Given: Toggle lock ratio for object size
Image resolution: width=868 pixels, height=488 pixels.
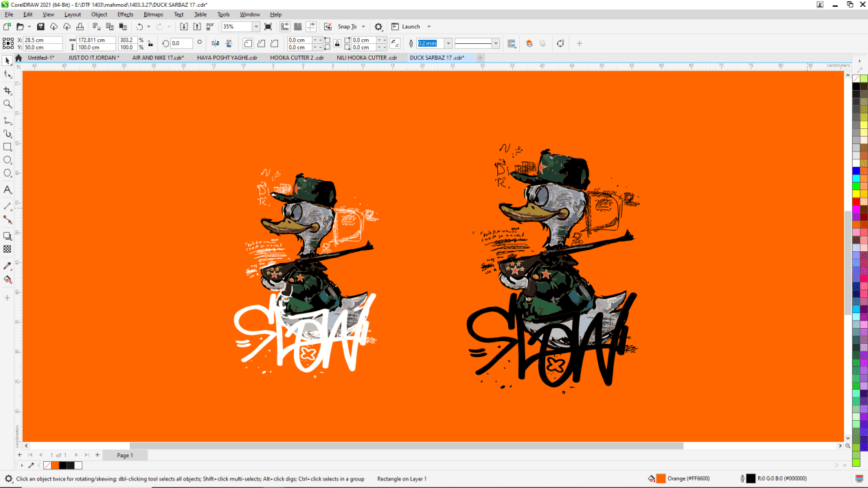Looking at the screenshot, I should coord(150,43).
